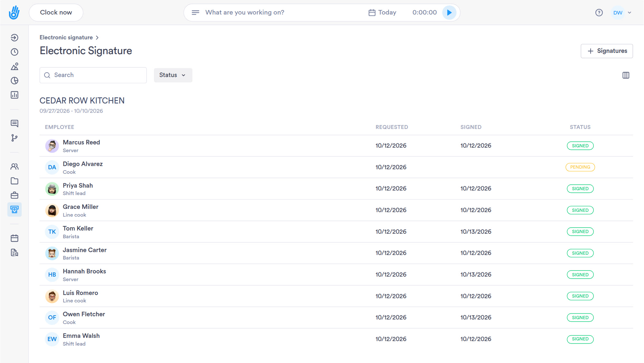Click the 'What are you working on?' field
The image size is (644, 363).
[x=245, y=13]
